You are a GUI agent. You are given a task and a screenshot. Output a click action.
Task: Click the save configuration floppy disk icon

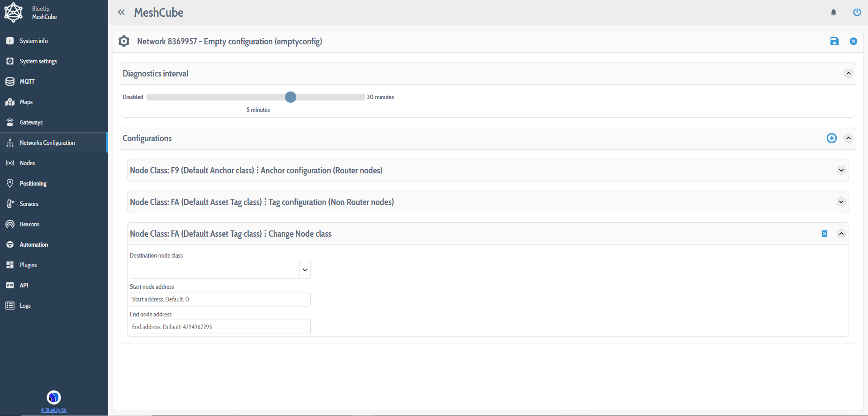[834, 41]
